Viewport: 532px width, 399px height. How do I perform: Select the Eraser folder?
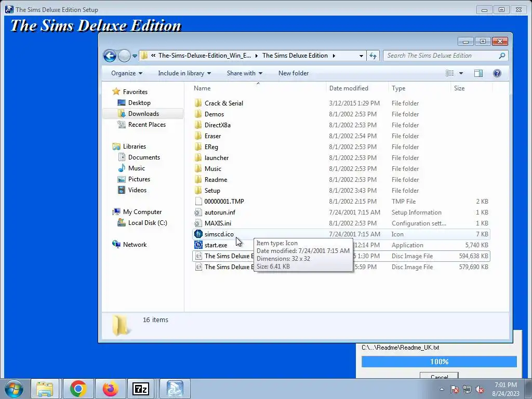(x=212, y=136)
